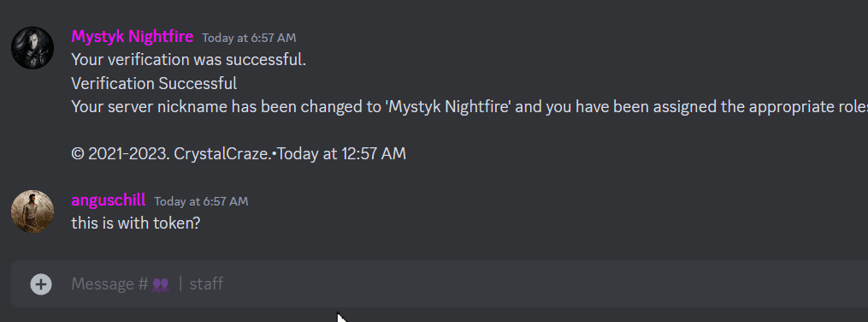Click timestamp beside anguschill's name
Screen dimensions: 868x322
201,201
